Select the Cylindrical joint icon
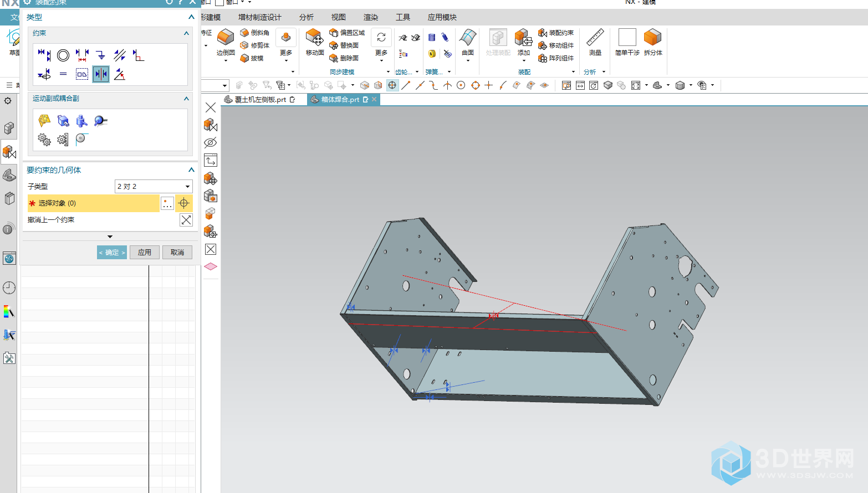Image resolution: width=868 pixels, height=493 pixels. (x=82, y=121)
